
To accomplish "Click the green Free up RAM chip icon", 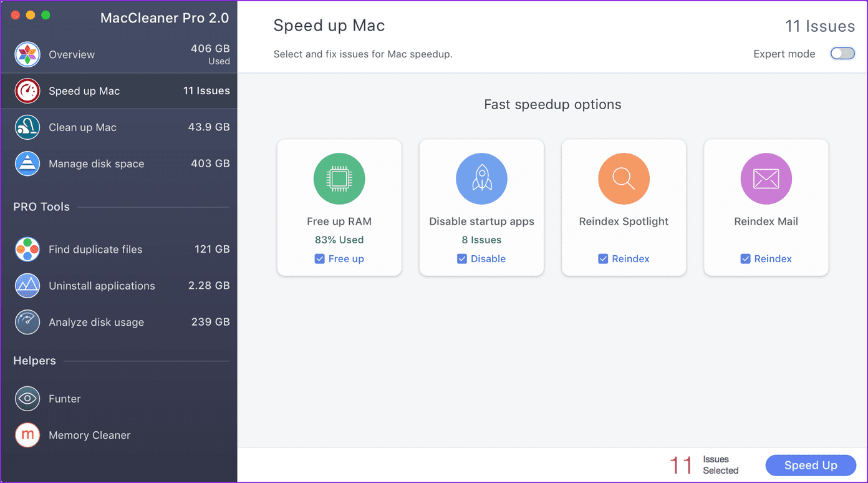I will (x=339, y=179).
